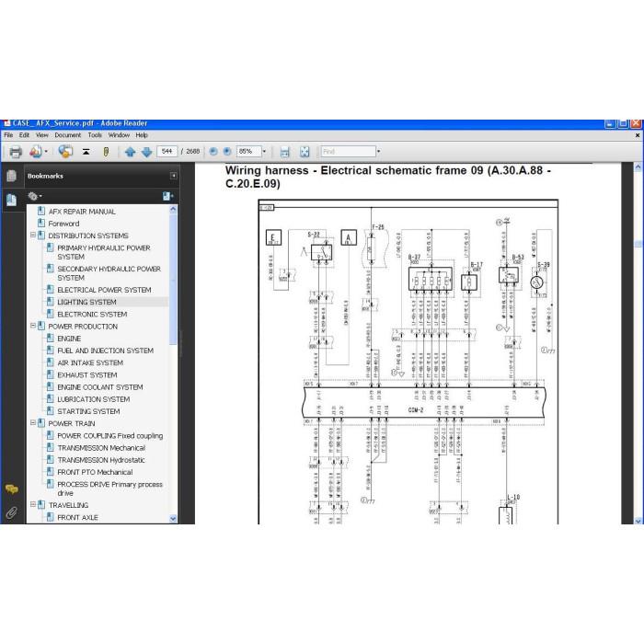Open the bookmarks options gear dropdown

(35, 196)
